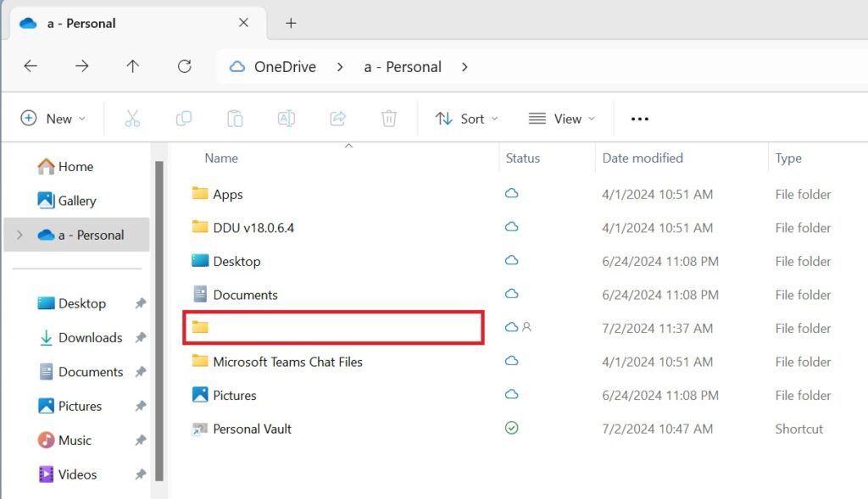This screenshot has height=499, width=868.
Task: Click the green synced checkmark beside Personal Vault
Action: coord(511,428)
